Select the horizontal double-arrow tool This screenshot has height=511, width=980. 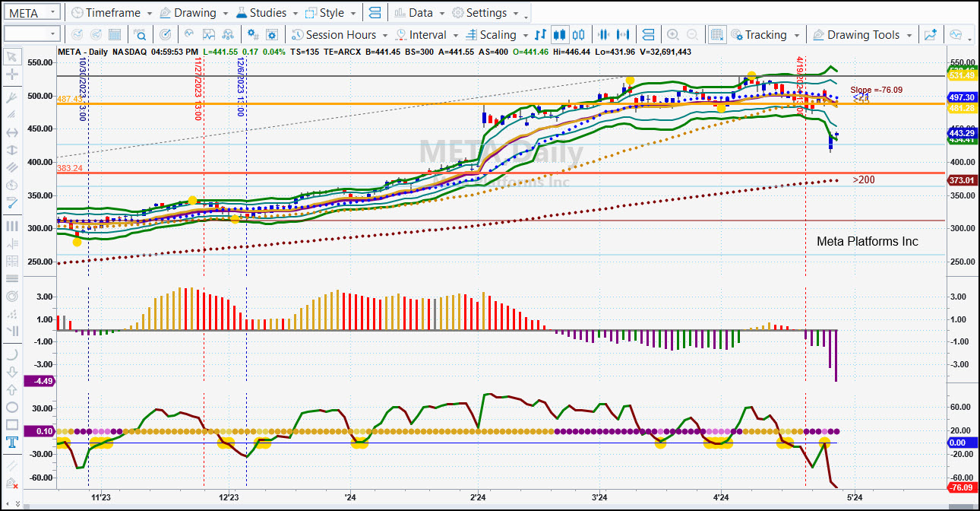(x=11, y=132)
